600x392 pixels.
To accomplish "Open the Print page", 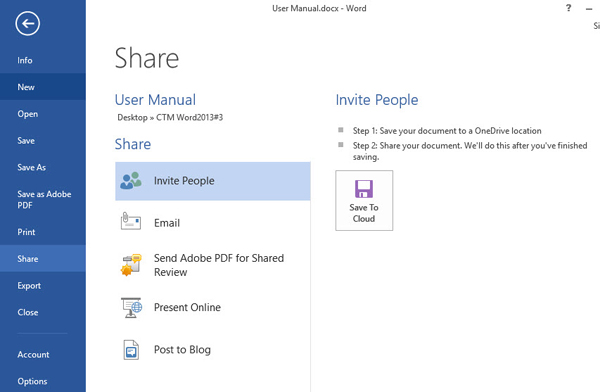I will click(43, 232).
